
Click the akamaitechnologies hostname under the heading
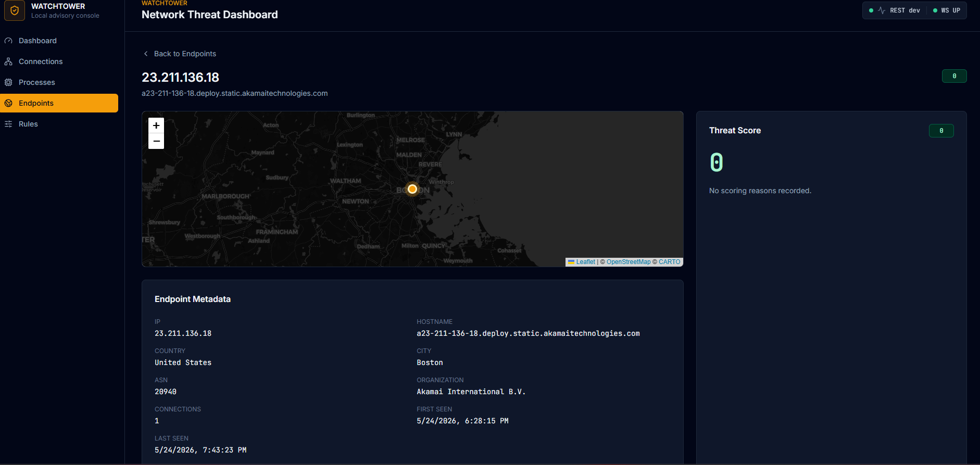pyautogui.click(x=234, y=93)
